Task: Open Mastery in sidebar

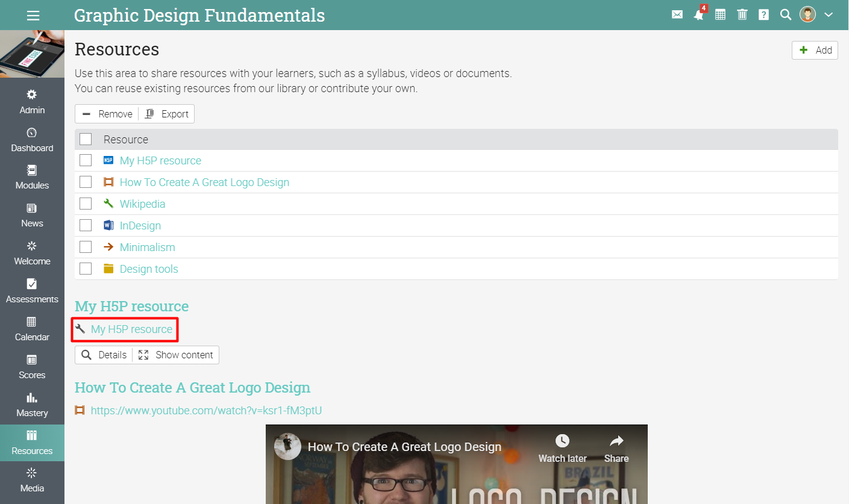Action: pyautogui.click(x=32, y=405)
